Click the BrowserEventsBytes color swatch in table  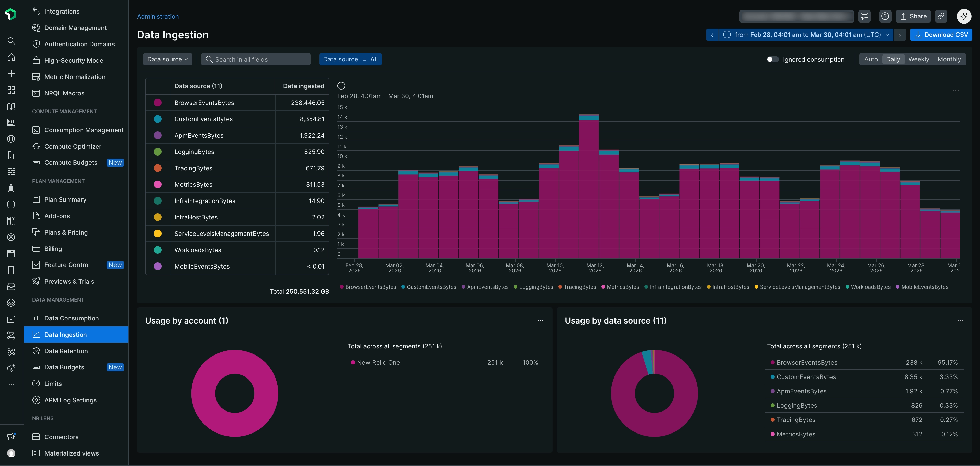157,103
